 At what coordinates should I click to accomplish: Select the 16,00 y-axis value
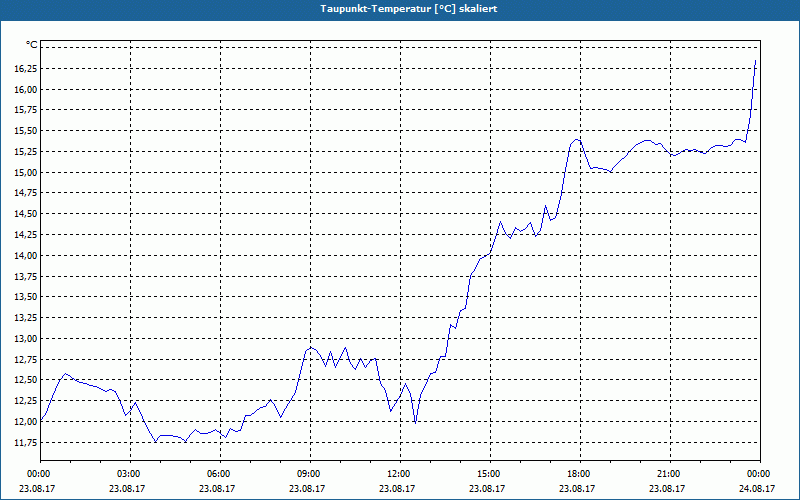(26, 89)
